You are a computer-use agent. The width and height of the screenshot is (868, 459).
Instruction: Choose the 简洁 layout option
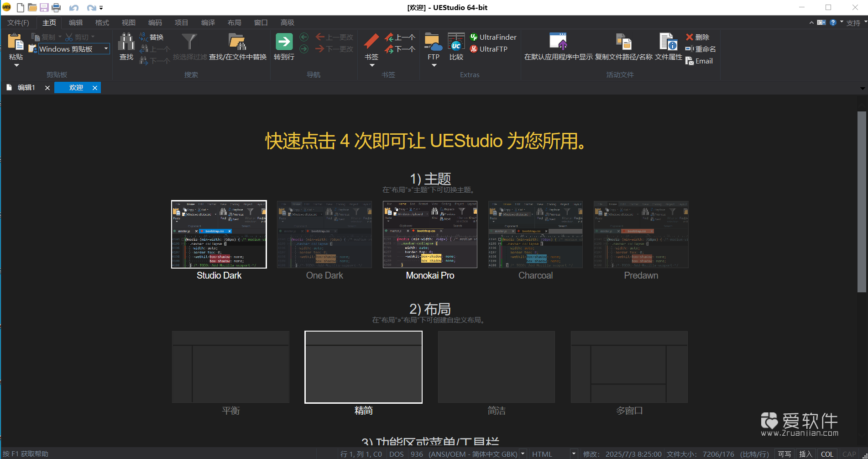(x=497, y=367)
